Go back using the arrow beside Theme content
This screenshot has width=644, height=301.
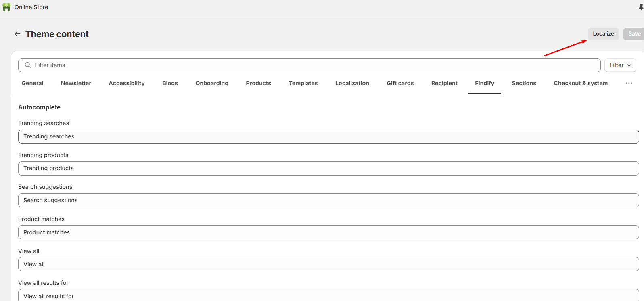point(17,34)
